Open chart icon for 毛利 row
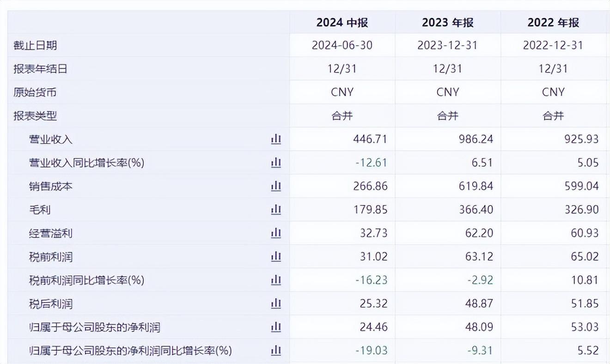The image size is (610, 364). pos(276,209)
